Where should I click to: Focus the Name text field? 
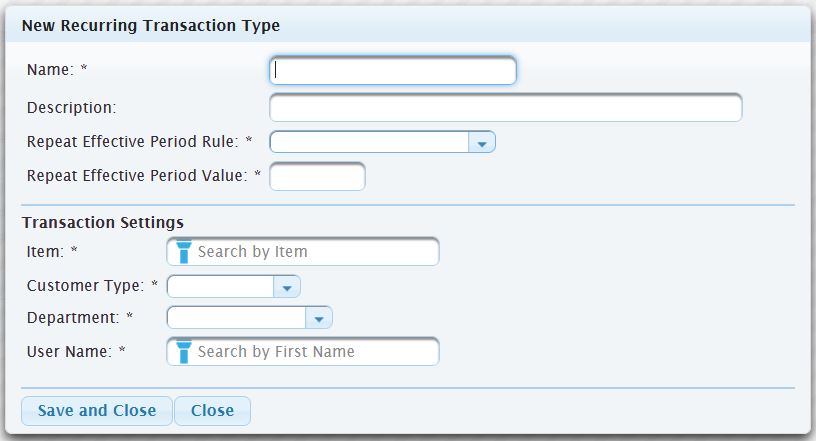pos(393,70)
